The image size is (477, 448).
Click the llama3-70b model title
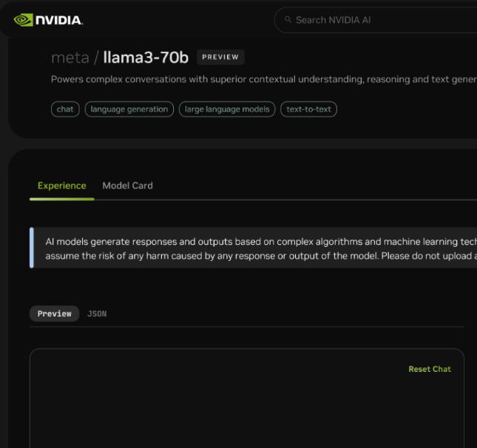146,58
